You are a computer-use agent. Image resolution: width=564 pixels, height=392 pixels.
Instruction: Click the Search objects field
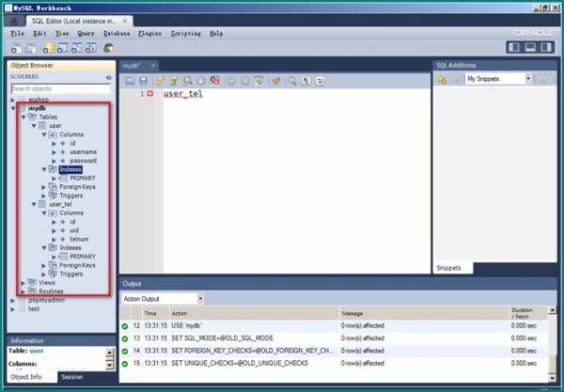(61, 88)
